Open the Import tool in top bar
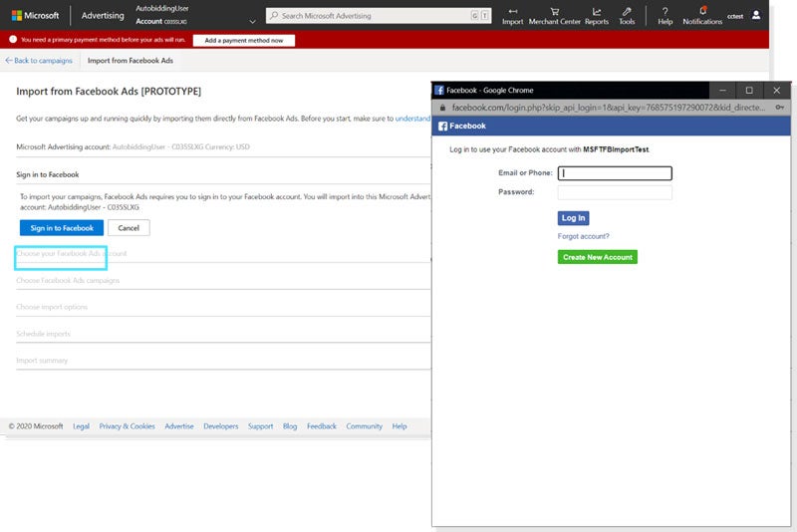The image size is (797, 532). pos(512,16)
